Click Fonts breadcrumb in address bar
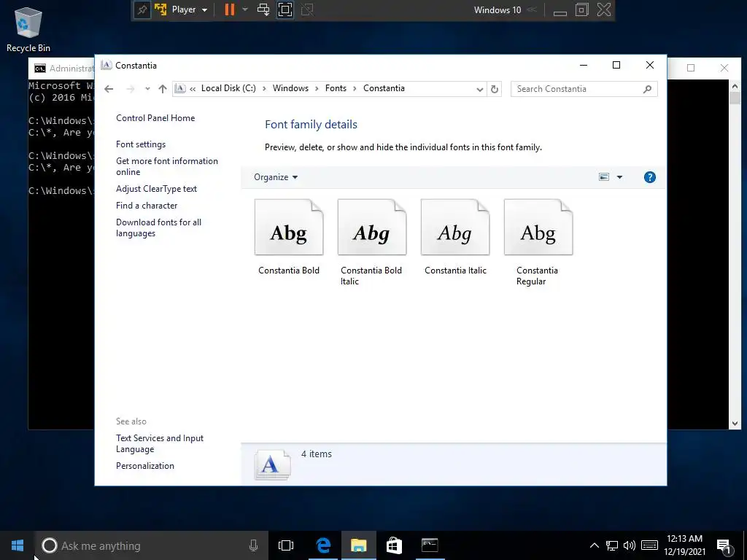Screen dimensions: 747x560 pyautogui.click(x=336, y=88)
